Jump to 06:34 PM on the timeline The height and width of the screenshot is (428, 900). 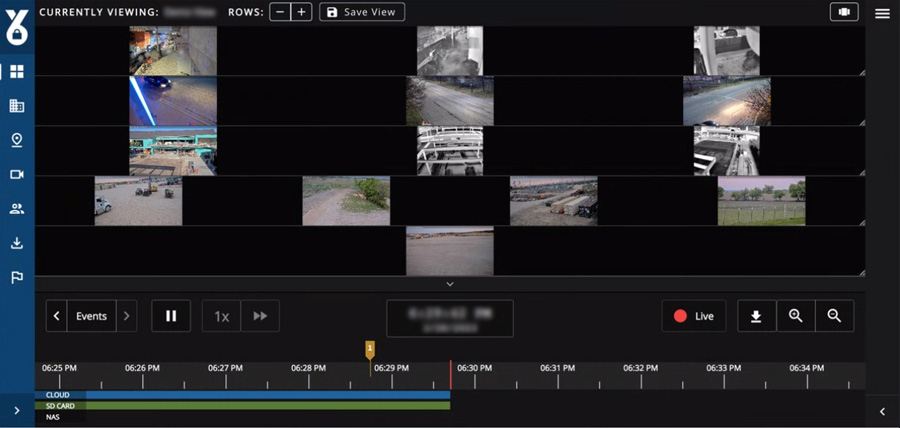pyautogui.click(x=806, y=368)
